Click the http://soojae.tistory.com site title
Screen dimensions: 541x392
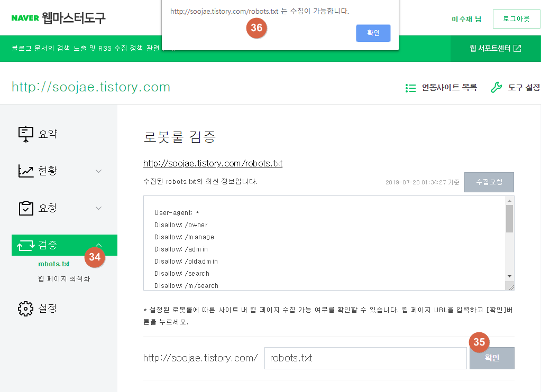[91, 87]
